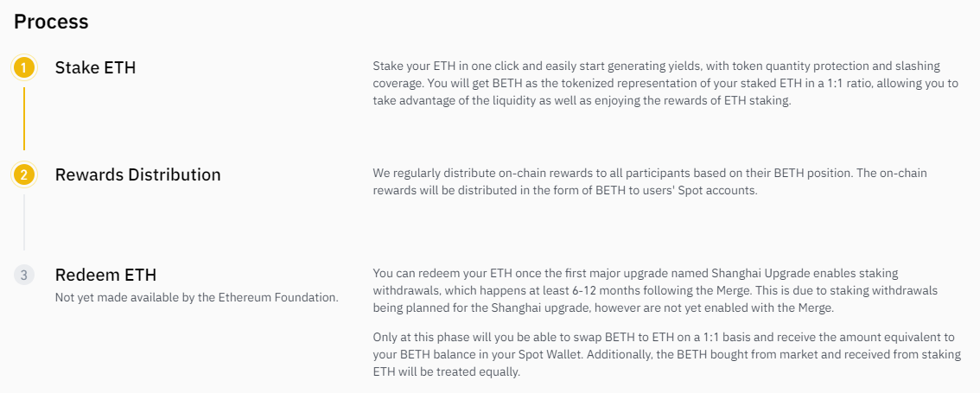Select the Rewards Distribution step title

(137, 174)
